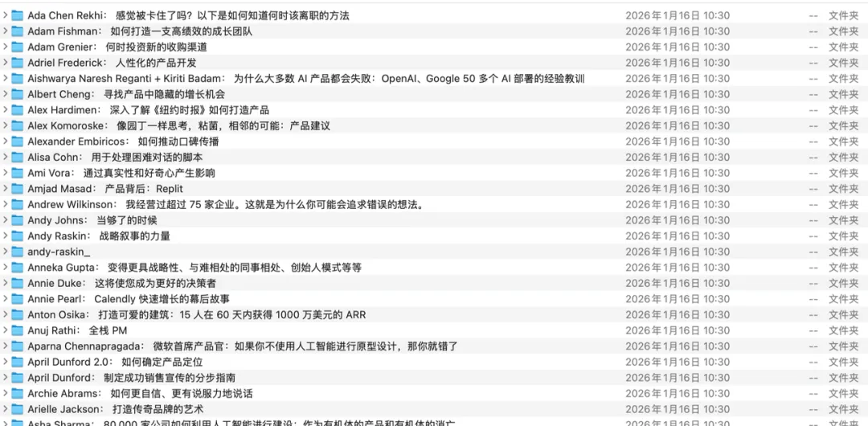Expand the Ami Vora folder arrow
868x426 pixels.
(5, 173)
